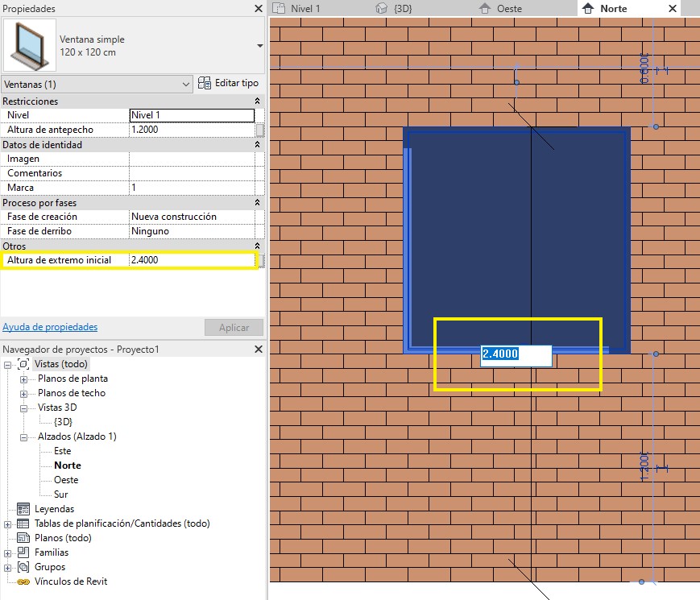Viewport: 700px width, 600px height.
Task: Click the Tablas de planificación schedule icon
Action: pos(23,523)
